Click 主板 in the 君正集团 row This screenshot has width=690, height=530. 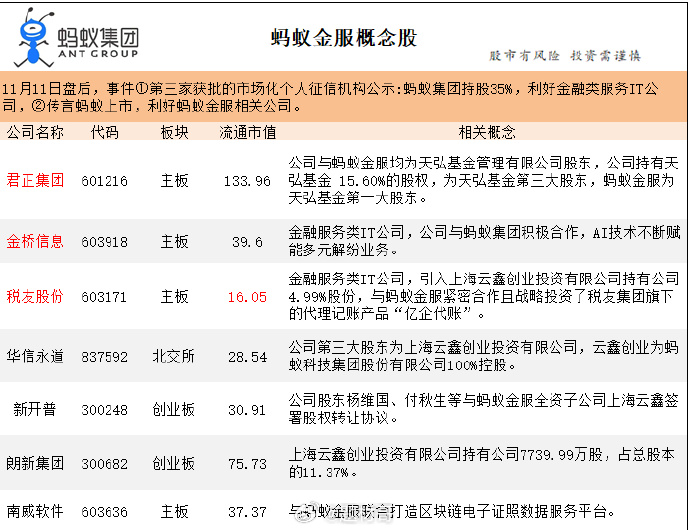click(174, 180)
